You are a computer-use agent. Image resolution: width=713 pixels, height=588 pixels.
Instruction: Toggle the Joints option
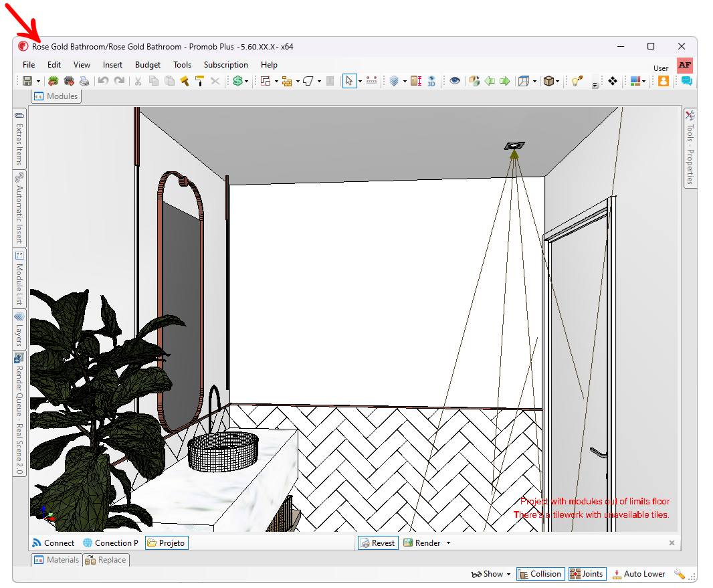click(587, 574)
